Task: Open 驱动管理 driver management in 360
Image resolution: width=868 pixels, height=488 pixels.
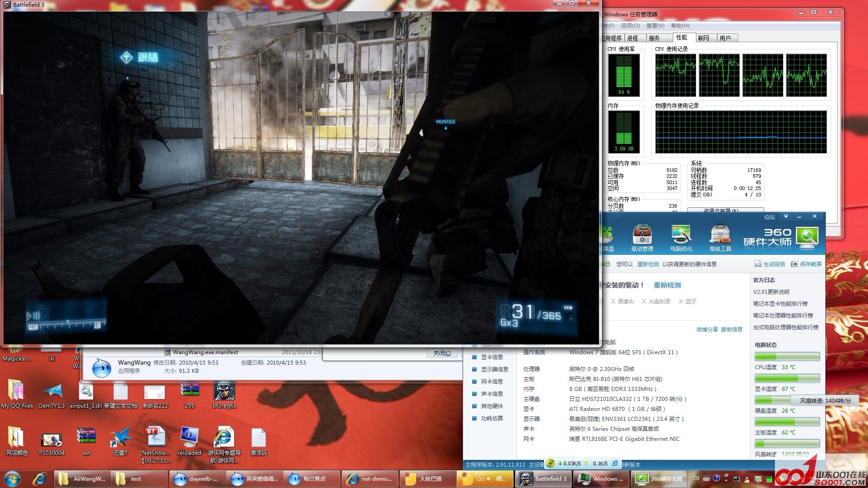Action: (642, 238)
